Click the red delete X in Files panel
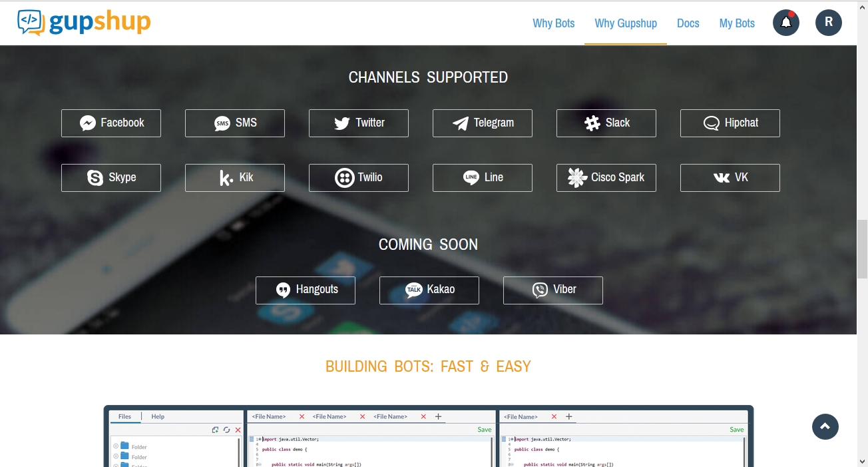Image resolution: width=868 pixels, height=467 pixels. click(238, 430)
